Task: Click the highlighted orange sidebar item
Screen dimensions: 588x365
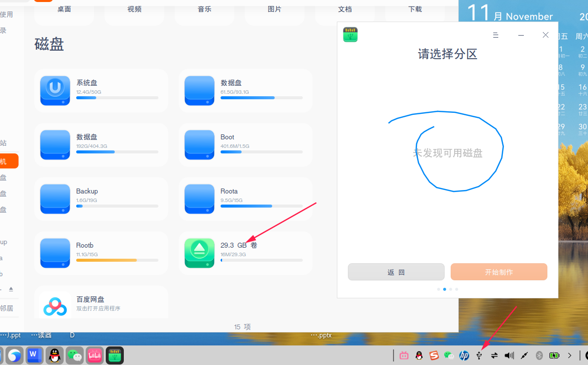Action: pos(8,161)
